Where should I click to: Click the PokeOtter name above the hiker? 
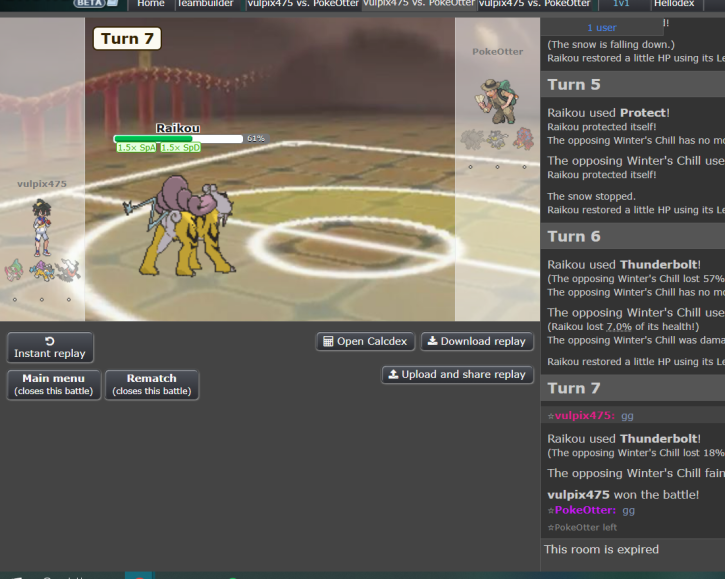498,51
